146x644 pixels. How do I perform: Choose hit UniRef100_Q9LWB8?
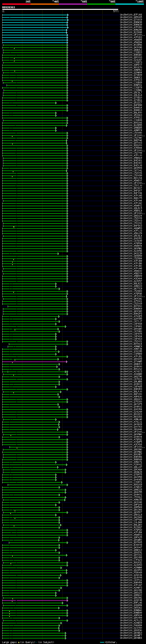[131, 382]
